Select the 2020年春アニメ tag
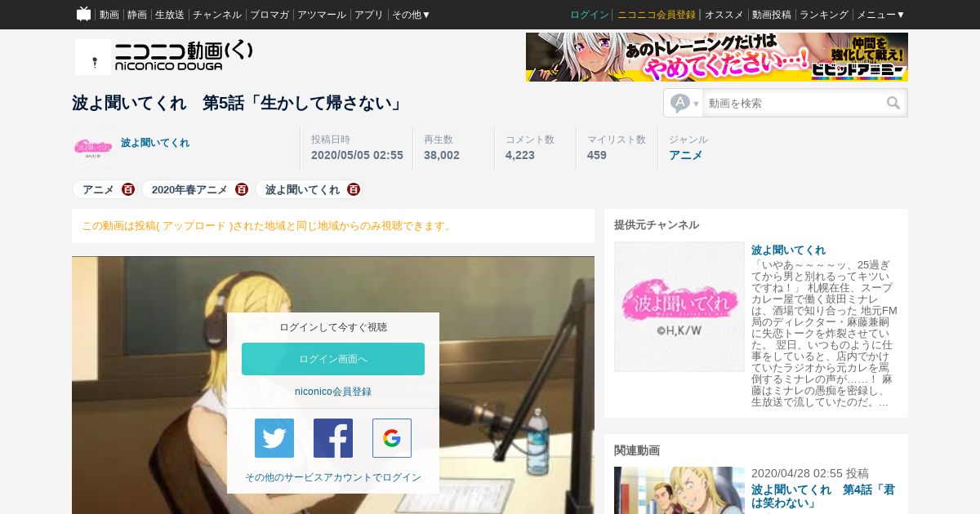 (189, 189)
